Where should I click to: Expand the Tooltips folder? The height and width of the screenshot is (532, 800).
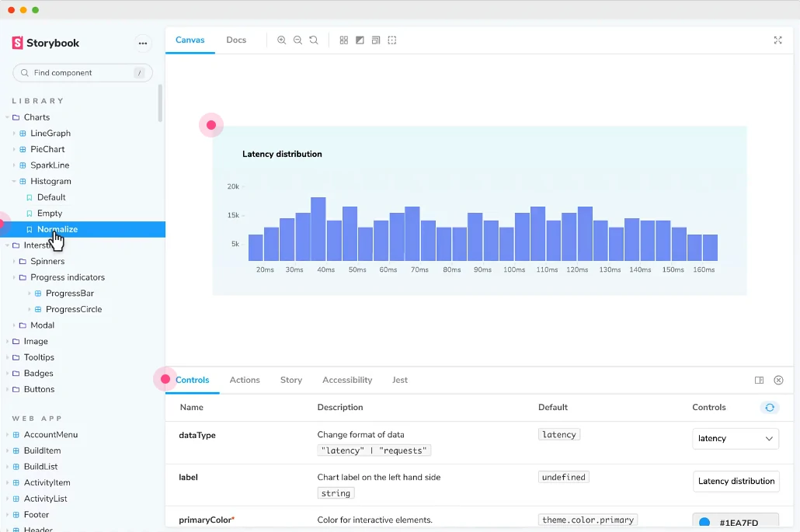[39, 357]
